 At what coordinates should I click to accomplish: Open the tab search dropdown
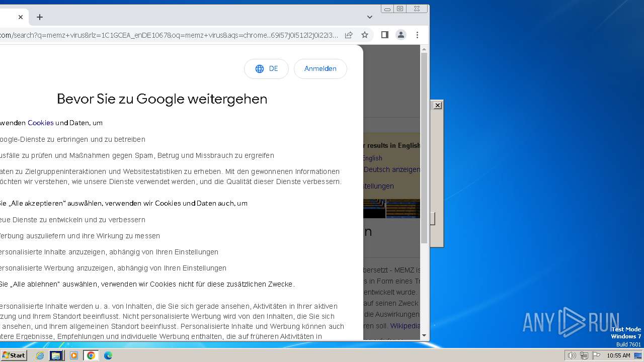(370, 17)
